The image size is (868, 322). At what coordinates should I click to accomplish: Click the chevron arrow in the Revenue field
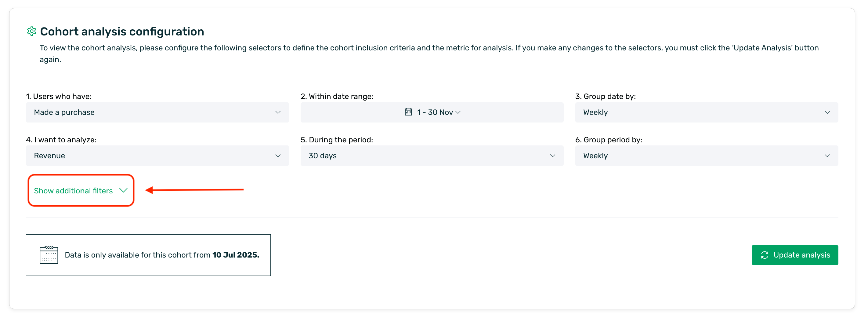point(278,156)
